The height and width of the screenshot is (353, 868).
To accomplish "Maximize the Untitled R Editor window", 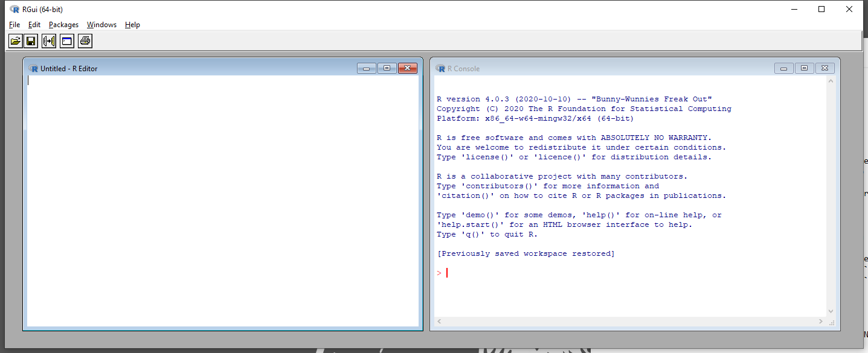I will click(x=387, y=68).
